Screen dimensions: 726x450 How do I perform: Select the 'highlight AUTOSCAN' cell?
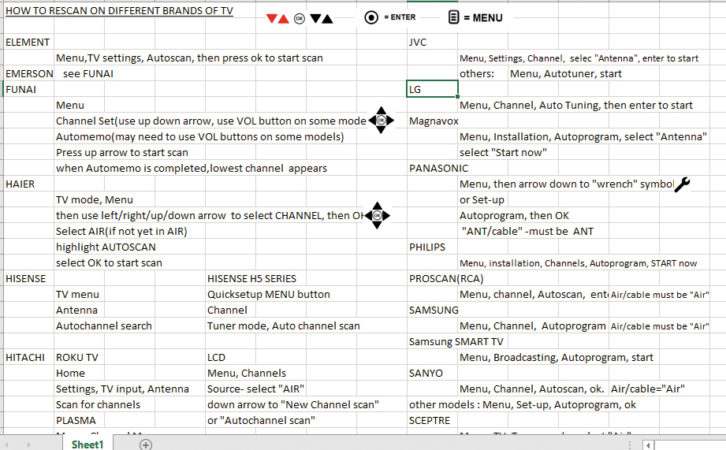(106, 247)
